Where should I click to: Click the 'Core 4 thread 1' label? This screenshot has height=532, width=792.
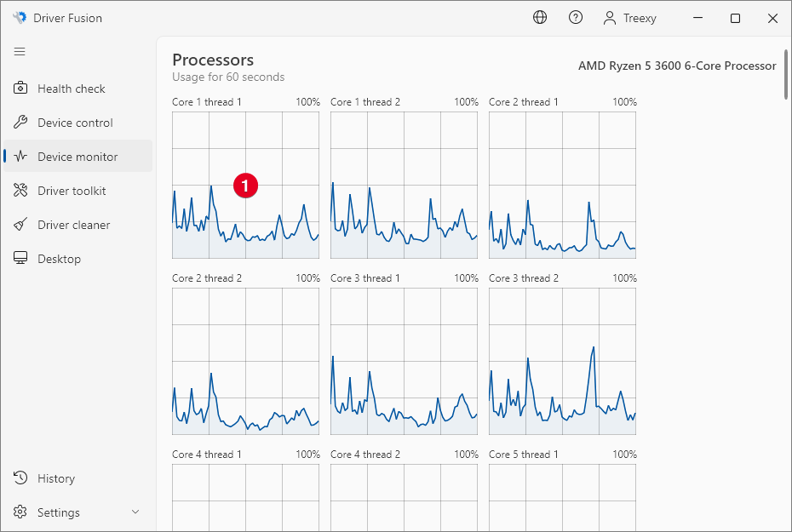coord(207,455)
